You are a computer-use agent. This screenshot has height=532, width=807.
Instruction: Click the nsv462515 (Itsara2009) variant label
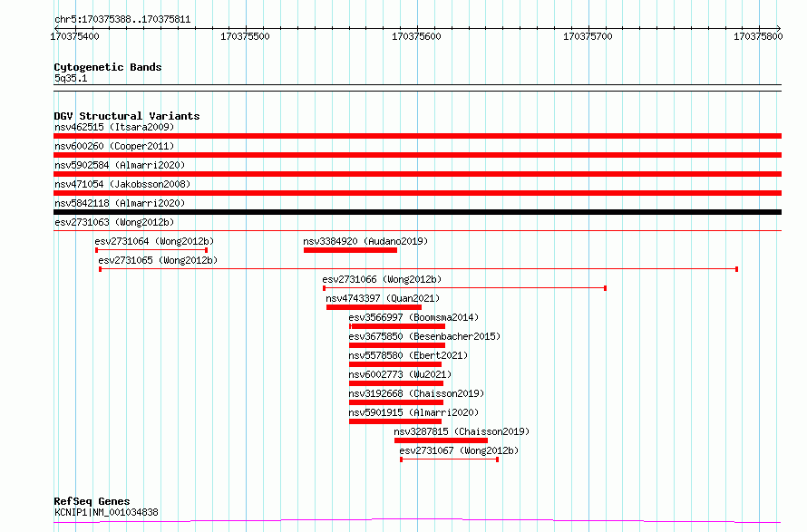(x=114, y=127)
